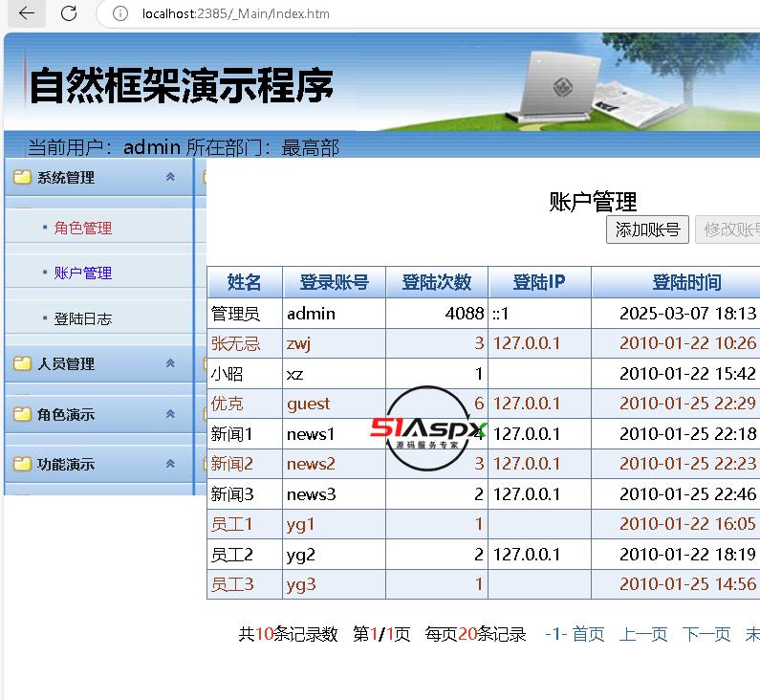Go to 下一页 in pagination

tap(706, 634)
